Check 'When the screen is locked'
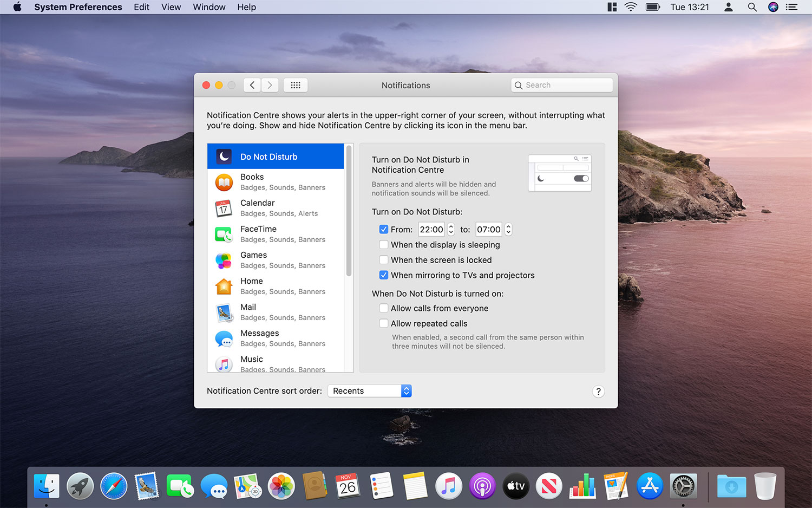812x508 pixels. coord(384,259)
